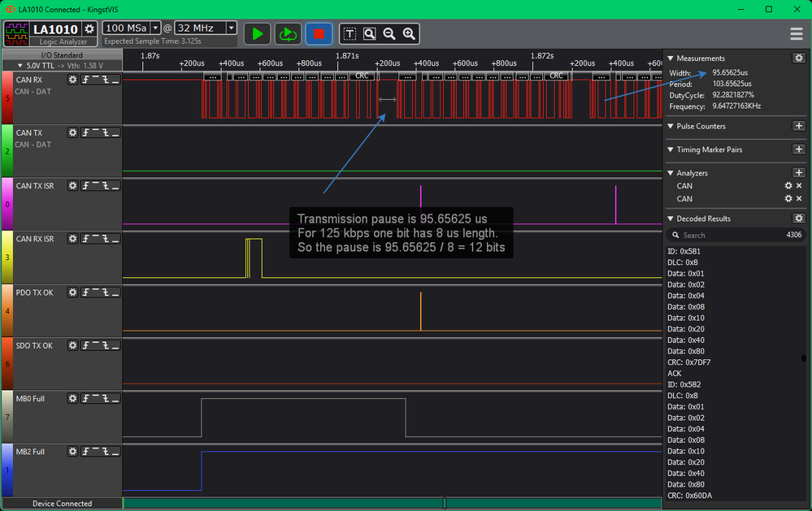Zoom out the waveform view

[389, 34]
